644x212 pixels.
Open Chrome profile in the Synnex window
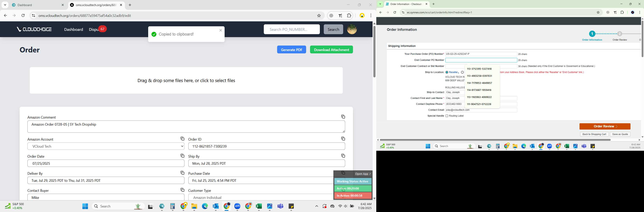[632, 12]
